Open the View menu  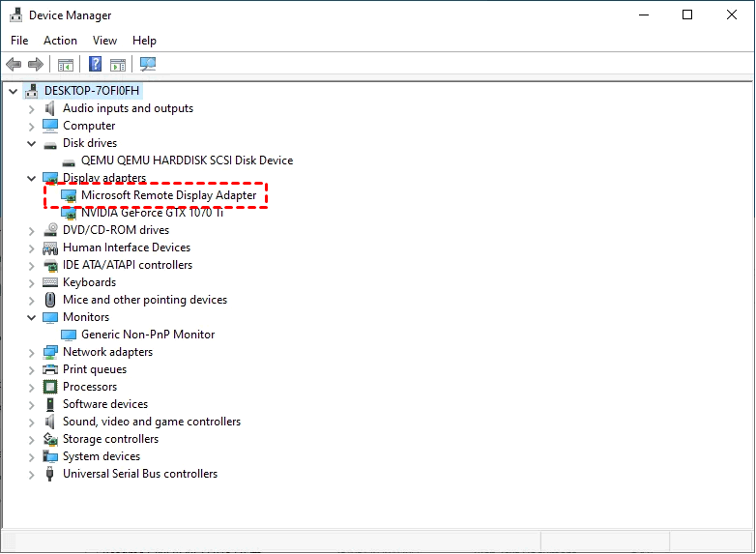click(104, 41)
